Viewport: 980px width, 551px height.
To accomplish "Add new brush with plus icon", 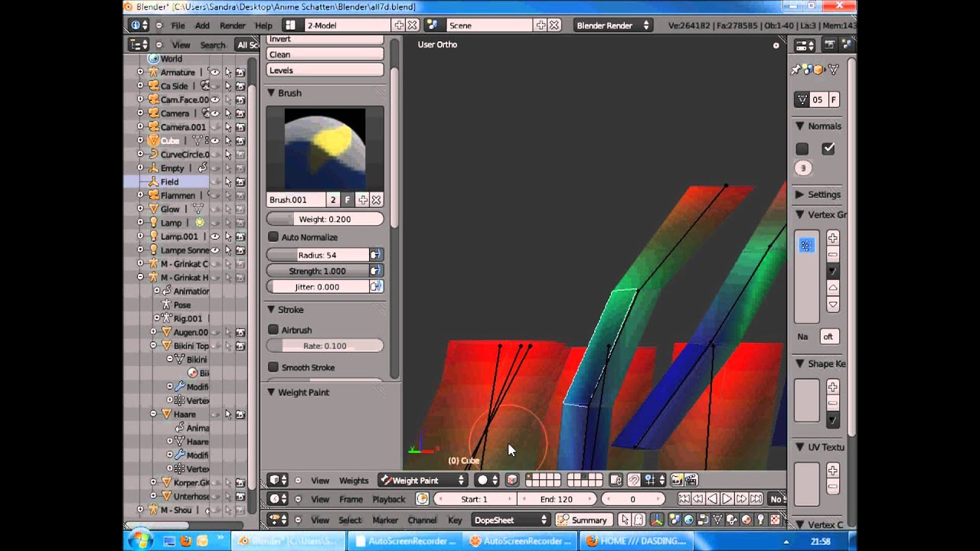I will coord(362,200).
